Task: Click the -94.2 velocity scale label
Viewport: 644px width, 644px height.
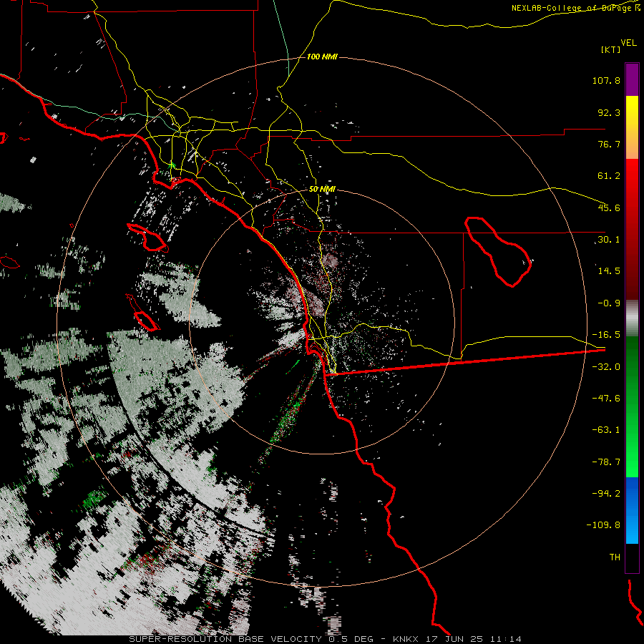Action: 606,493
